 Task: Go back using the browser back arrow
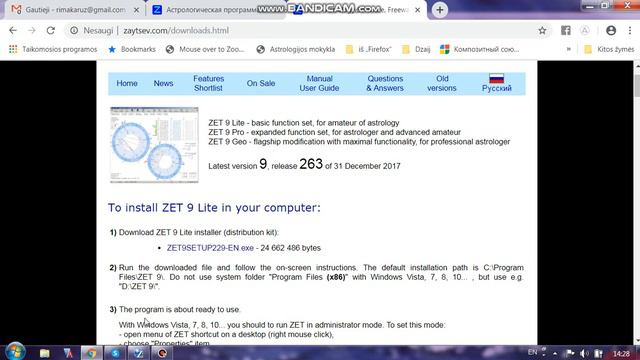[x=13, y=31]
